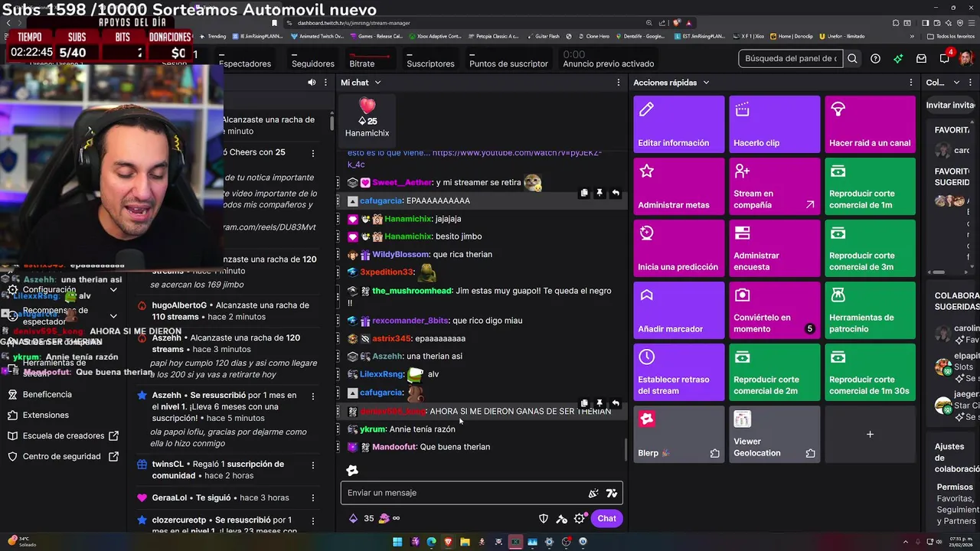Expand the Mi chat dropdown
This screenshot has height=551, width=980.
377,83
